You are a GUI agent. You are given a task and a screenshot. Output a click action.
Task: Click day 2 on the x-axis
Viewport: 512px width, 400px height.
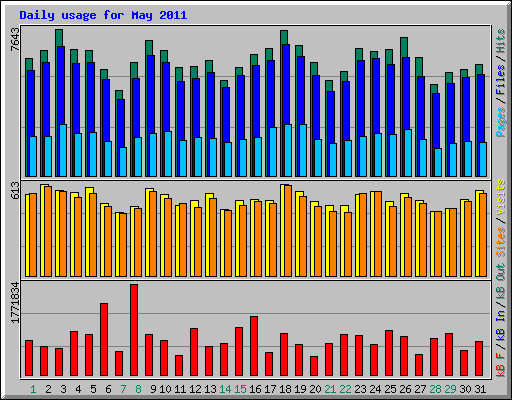(x=48, y=389)
